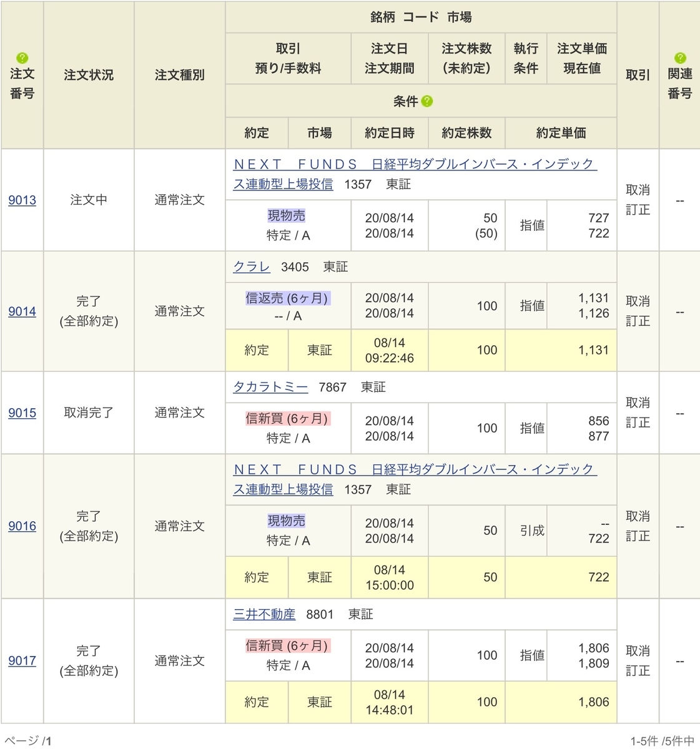Click execution time 15:00:00
The width and height of the screenshot is (700, 749).
tap(390, 585)
